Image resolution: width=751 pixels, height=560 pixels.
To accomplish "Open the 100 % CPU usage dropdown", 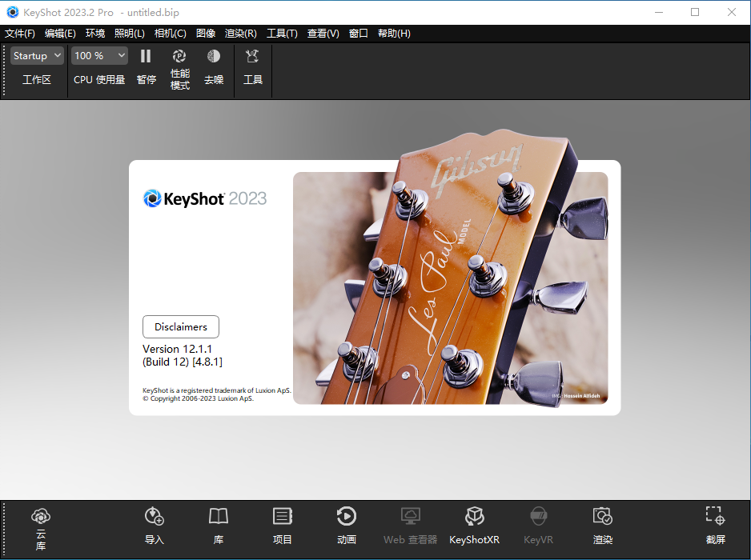I will coord(99,56).
